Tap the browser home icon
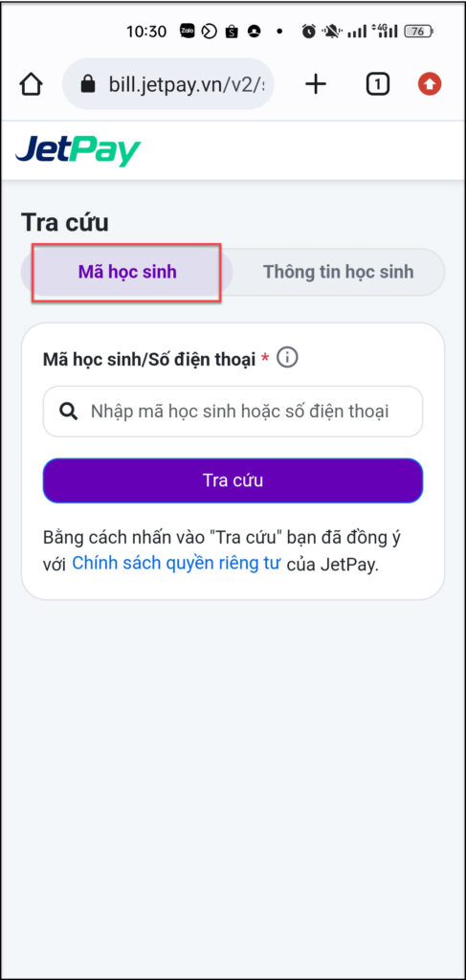The image size is (466, 980). pos(32,84)
